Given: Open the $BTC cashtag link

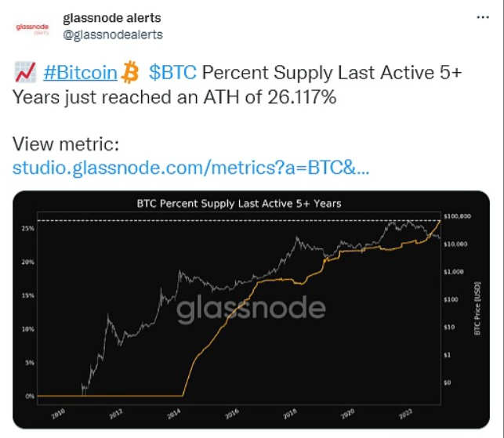Looking at the screenshot, I should [x=172, y=74].
